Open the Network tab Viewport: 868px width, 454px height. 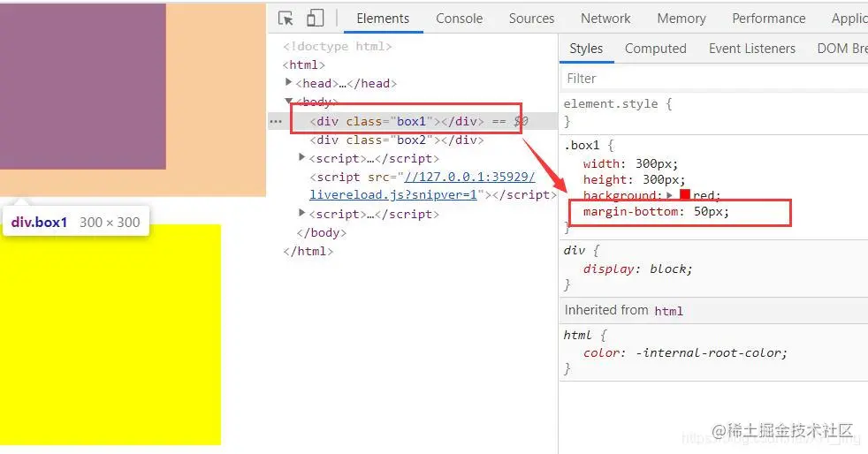[605, 19]
